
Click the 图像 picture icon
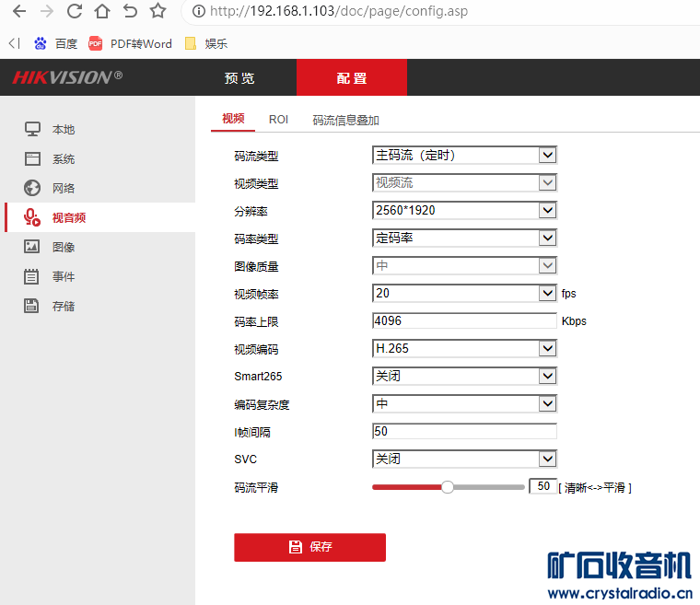point(31,247)
